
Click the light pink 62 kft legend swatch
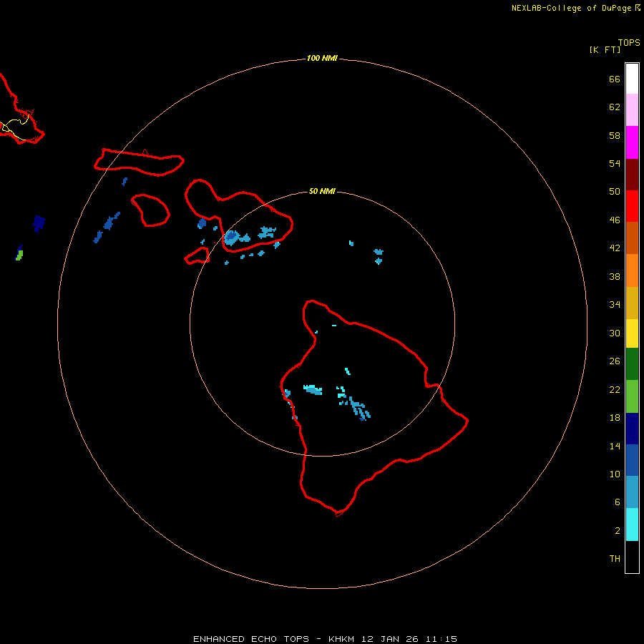coord(632,110)
